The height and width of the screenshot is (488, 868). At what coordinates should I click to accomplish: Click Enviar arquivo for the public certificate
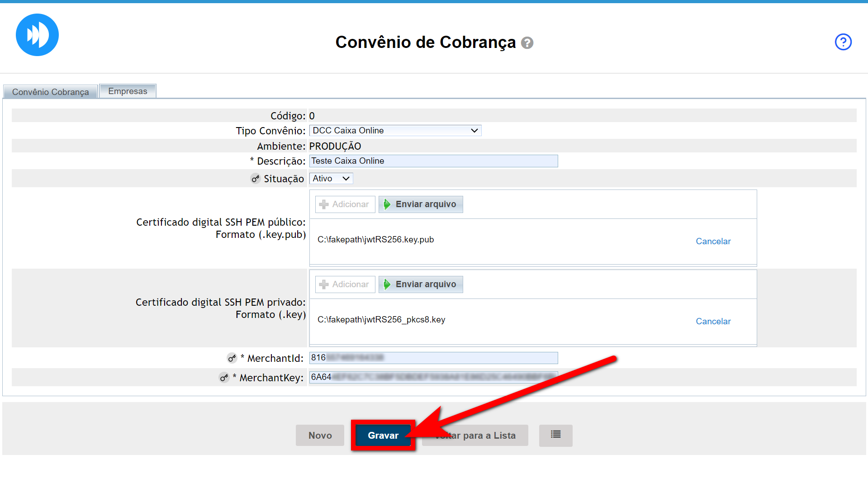(x=421, y=204)
